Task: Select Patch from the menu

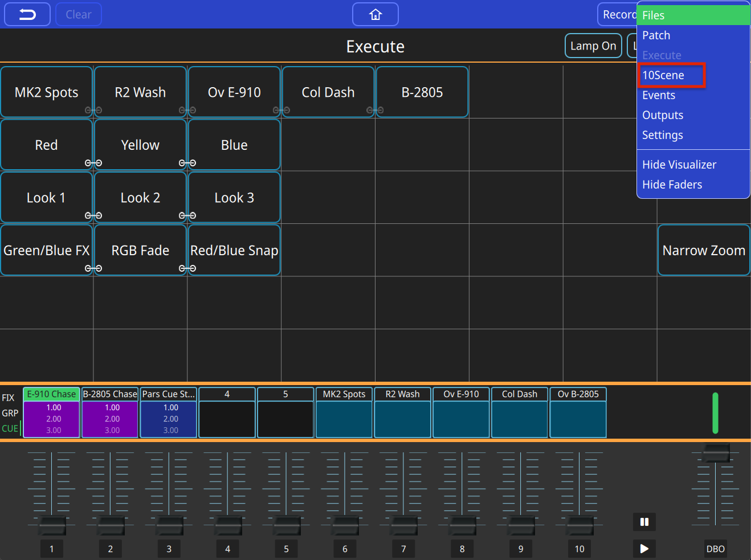Action: pos(656,35)
